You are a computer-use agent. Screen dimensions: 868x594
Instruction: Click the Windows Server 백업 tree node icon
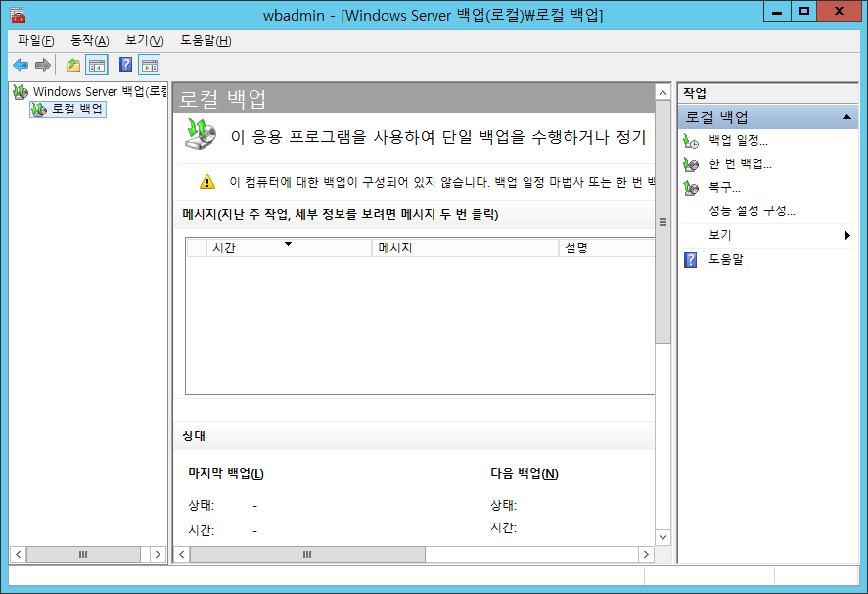(21, 92)
